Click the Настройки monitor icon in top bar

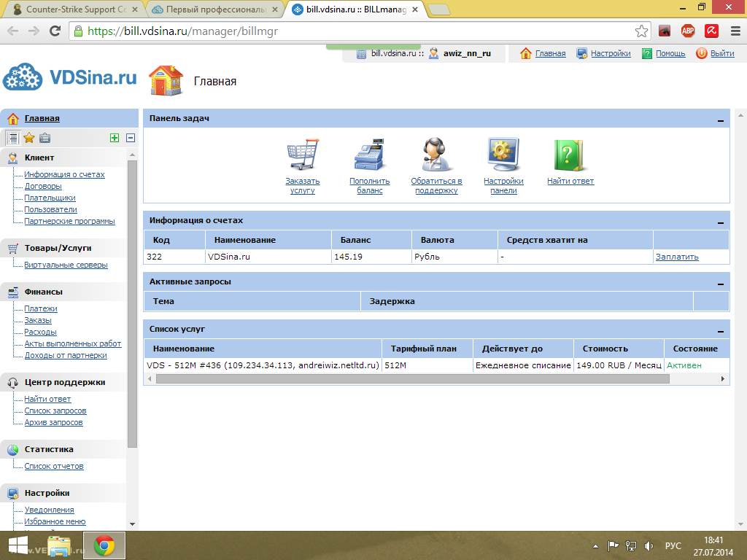point(581,53)
